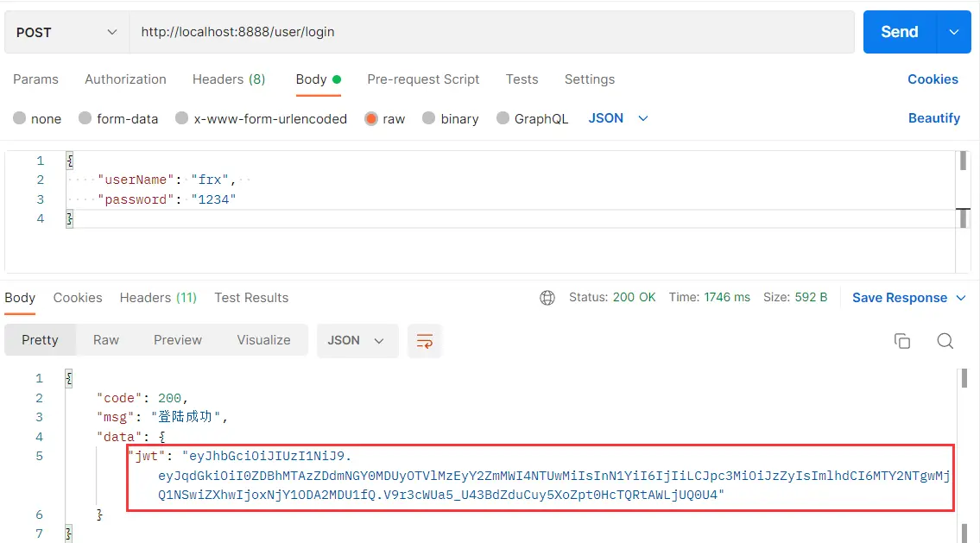
Task: Open the POST method dropdown
Action: point(66,32)
